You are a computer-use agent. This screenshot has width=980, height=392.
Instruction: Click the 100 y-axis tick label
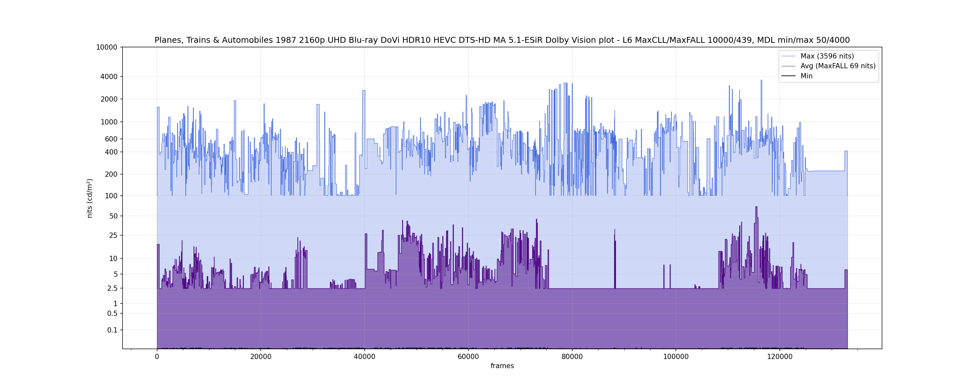111,196
